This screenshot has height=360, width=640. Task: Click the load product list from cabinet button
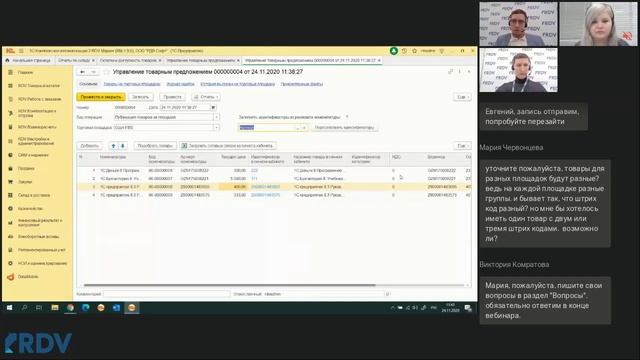[x=227, y=146]
